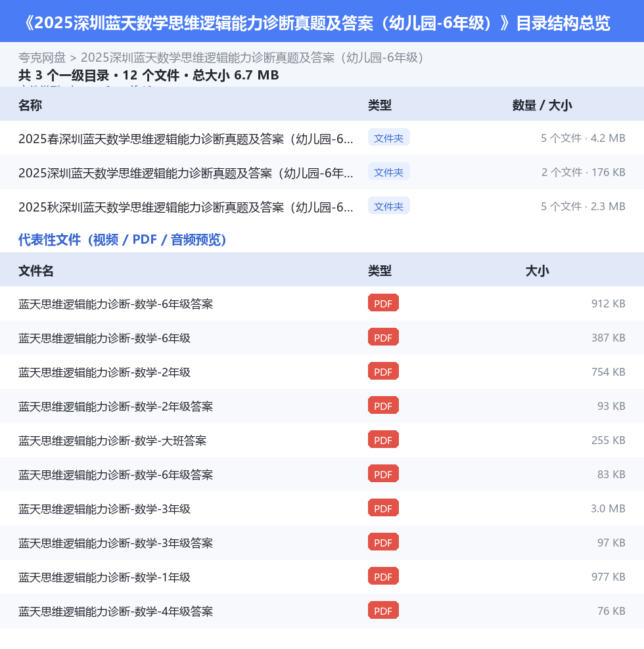Open the 夸克网盘 breadcrumb root
644x649 pixels.
(42, 58)
